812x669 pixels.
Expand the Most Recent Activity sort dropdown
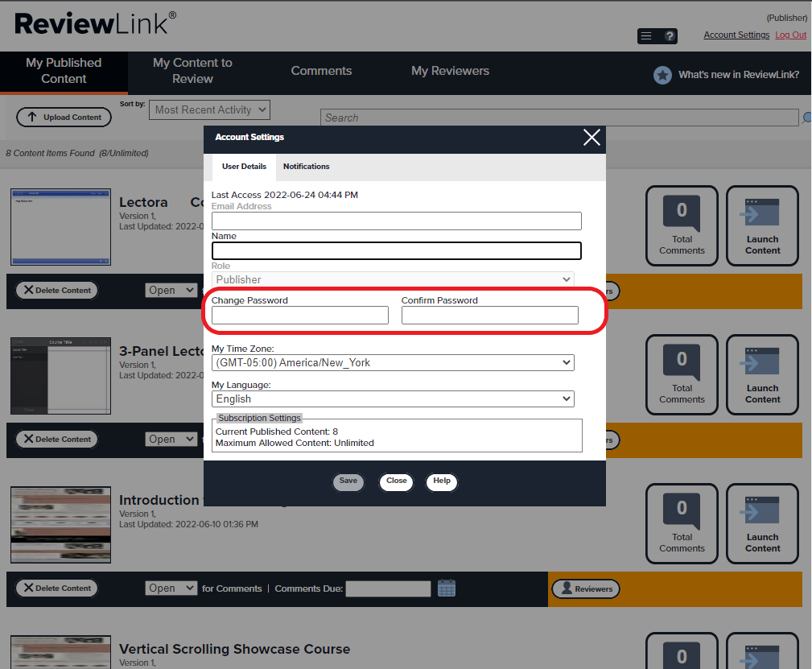coord(209,110)
